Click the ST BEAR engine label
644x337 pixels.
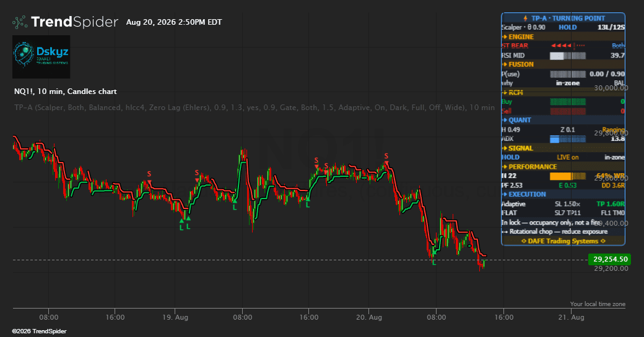click(515, 46)
